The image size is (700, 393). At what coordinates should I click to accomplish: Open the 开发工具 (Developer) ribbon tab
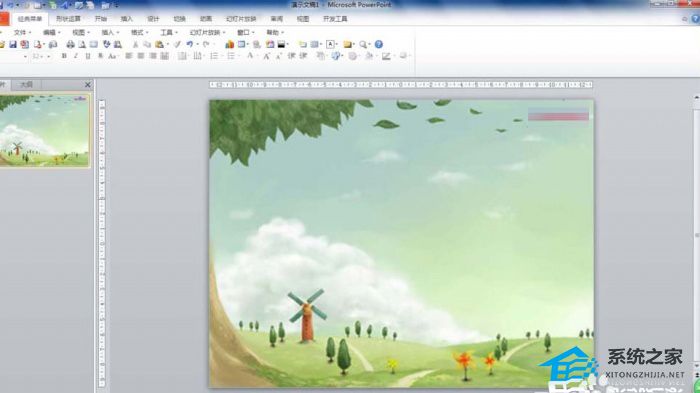click(335, 19)
